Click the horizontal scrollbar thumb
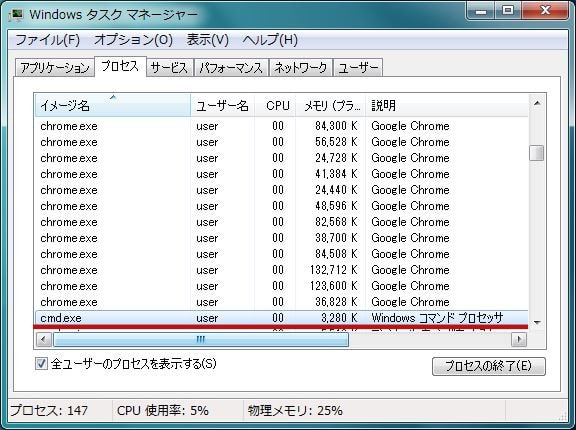Screen dimensions: 576x430 pos(201,339)
